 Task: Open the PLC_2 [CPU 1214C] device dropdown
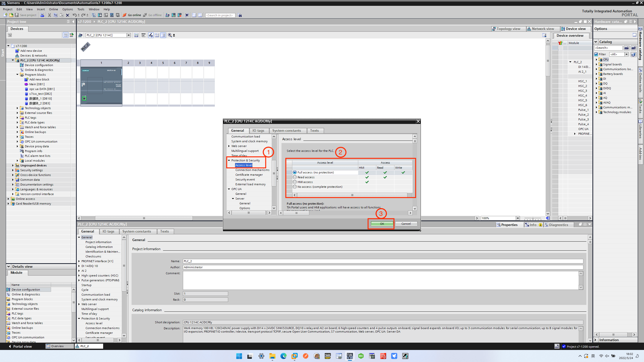(129, 35)
